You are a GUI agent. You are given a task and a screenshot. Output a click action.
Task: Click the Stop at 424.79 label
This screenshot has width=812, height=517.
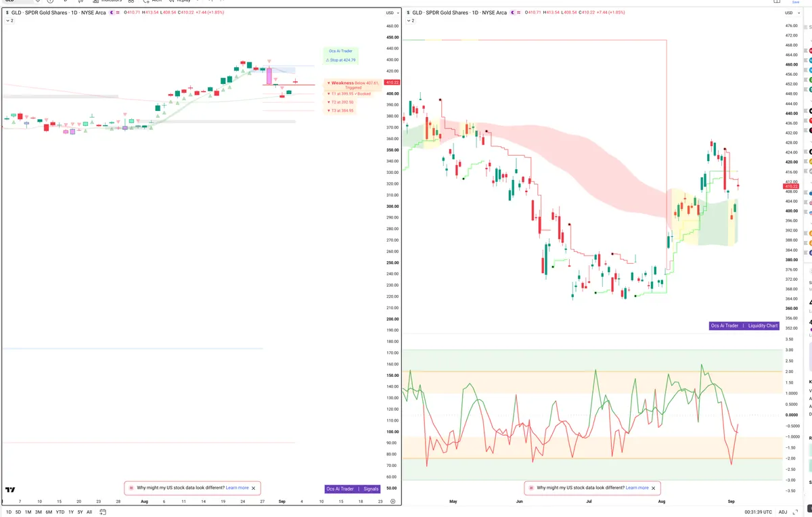pyautogui.click(x=340, y=60)
